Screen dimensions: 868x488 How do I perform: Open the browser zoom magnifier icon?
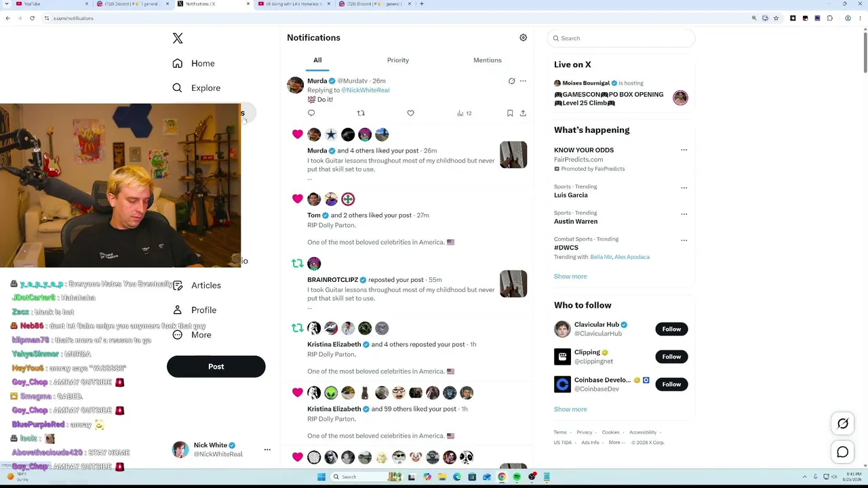(x=754, y=18)
